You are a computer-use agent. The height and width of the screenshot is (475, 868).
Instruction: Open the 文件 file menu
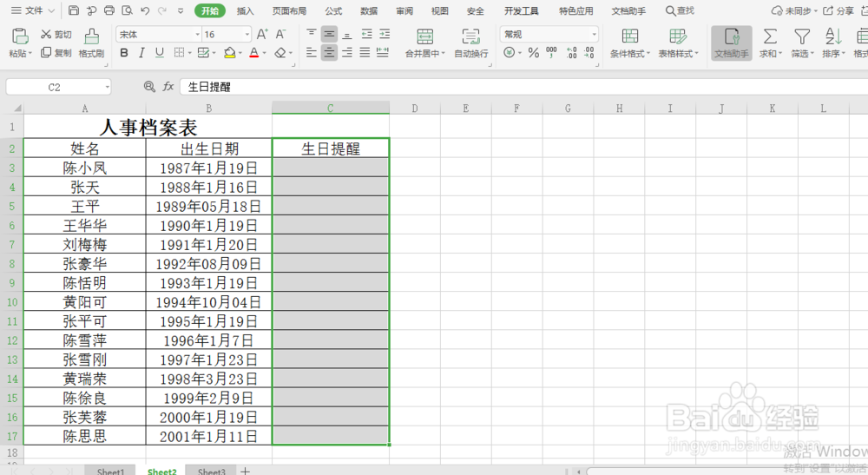point(33,10)
